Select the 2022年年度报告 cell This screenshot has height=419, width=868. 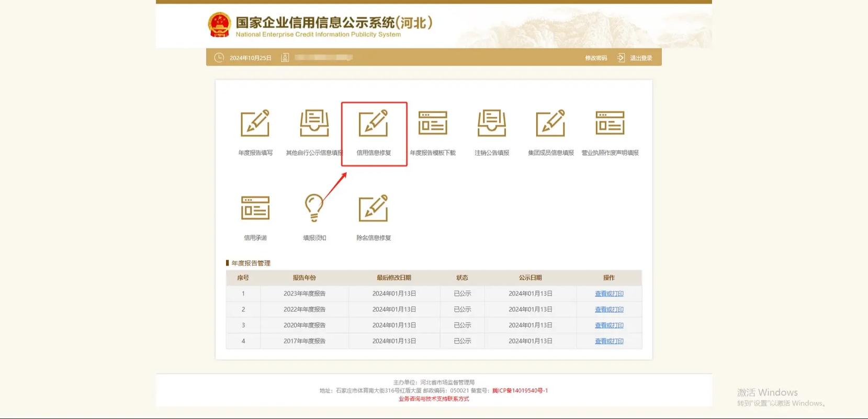coord(305,310)
